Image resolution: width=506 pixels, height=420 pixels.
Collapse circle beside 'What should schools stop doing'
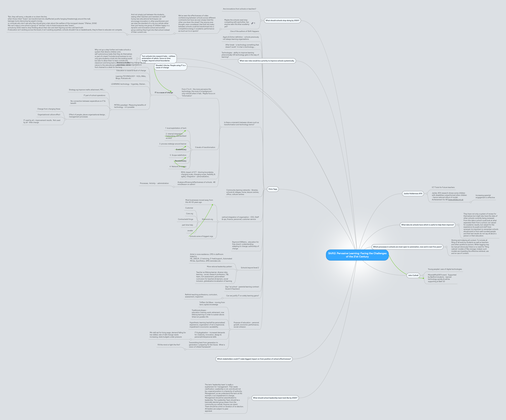(261, 20)
